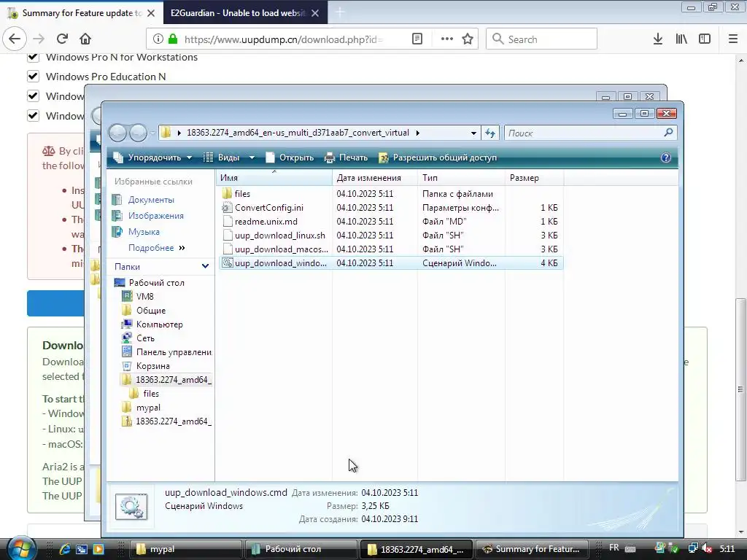Screen dimensions: 747x560
Task: Reload the Firefox page
Action: click(62, 39)
